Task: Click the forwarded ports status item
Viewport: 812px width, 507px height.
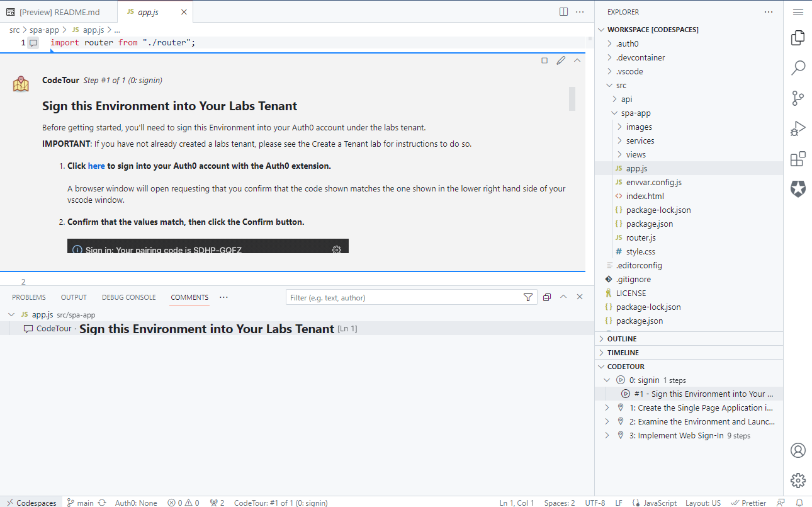Action: [x=217, y=503]
